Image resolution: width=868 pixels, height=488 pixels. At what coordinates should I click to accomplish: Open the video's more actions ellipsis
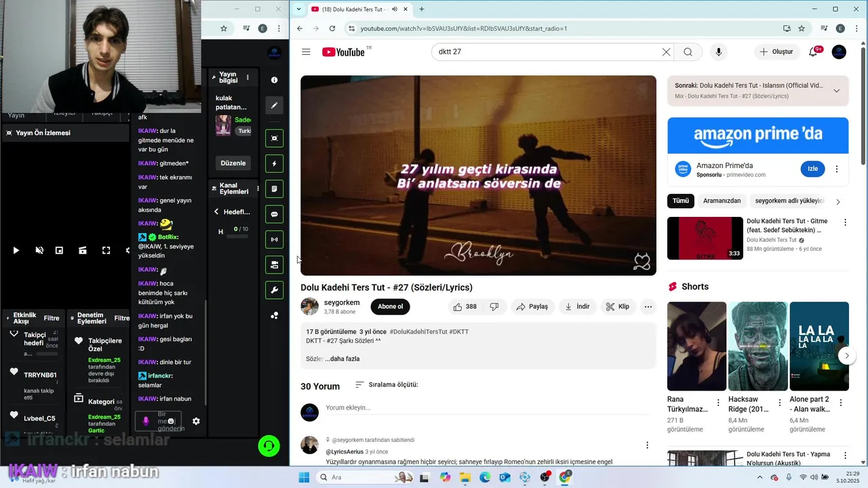pyautogui.click(x=648, y=306)
